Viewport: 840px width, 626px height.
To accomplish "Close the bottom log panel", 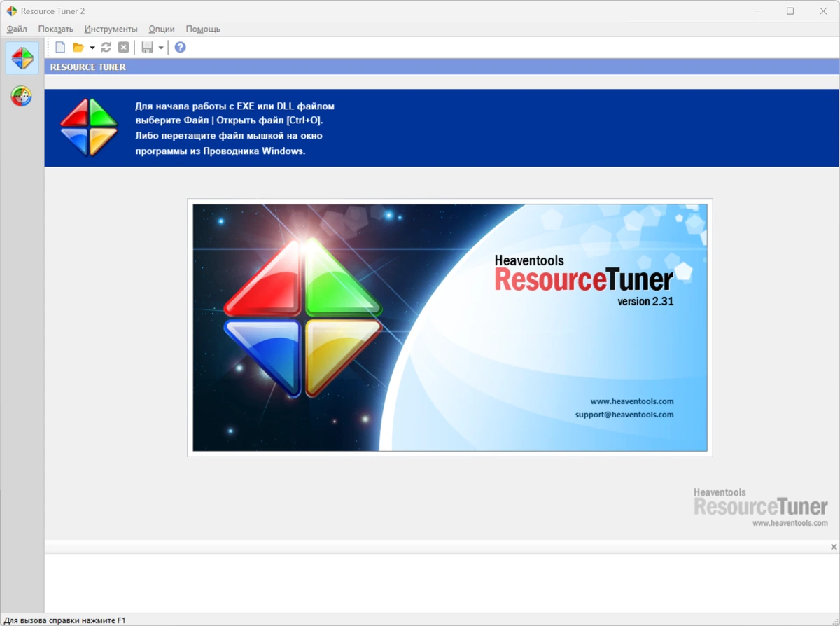I will click(x=834, y=547).
